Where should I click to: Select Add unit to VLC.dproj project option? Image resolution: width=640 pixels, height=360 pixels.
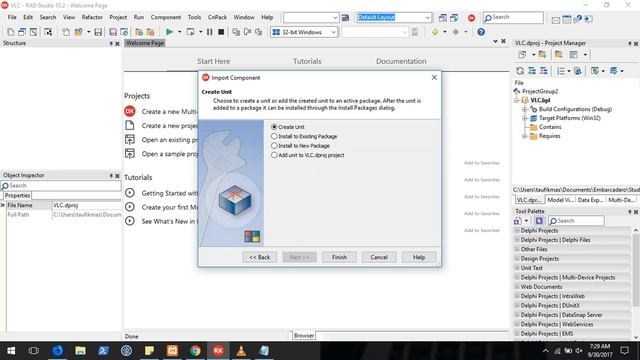click(x=274, y=155)
